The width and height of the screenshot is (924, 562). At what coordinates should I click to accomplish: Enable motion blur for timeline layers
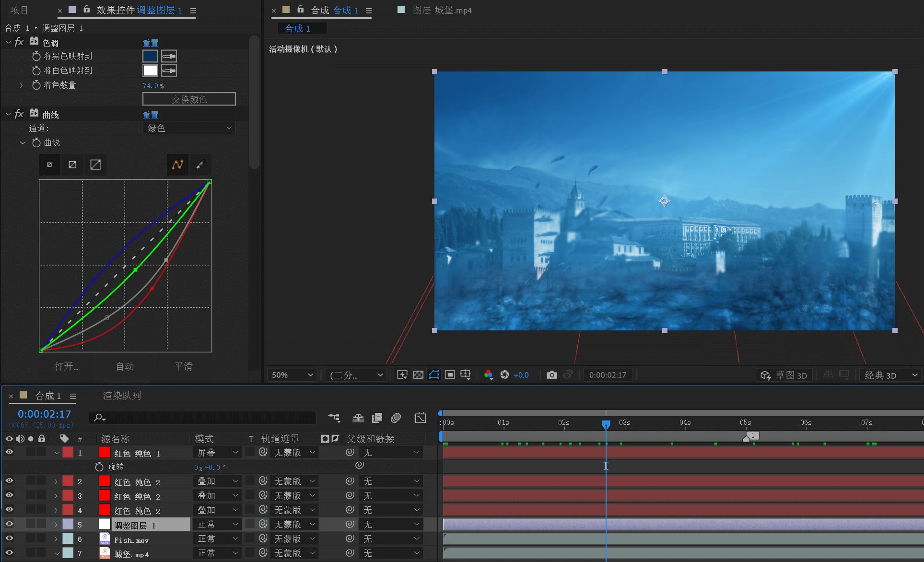(396, 418)
